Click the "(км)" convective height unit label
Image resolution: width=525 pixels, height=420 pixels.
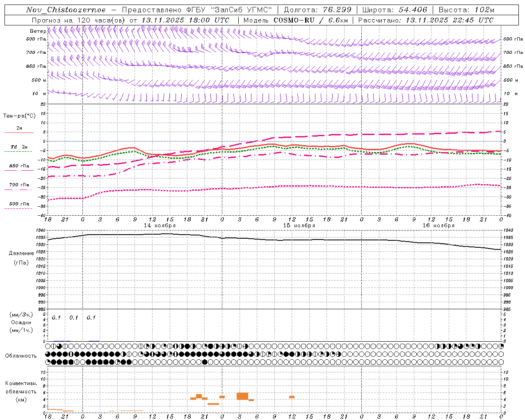(21, 399)
